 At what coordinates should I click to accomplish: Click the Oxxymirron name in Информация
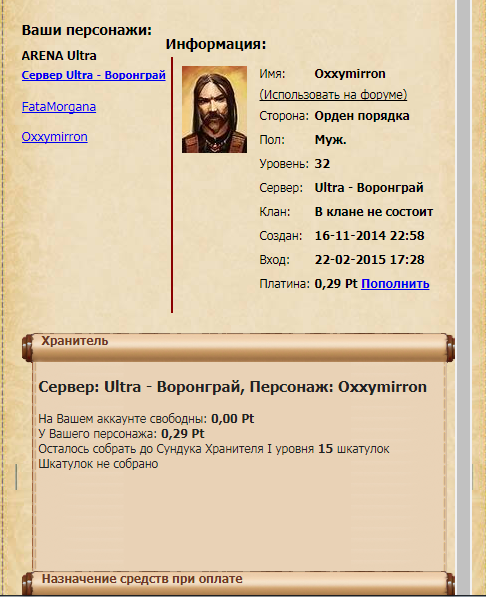[350, 73]
